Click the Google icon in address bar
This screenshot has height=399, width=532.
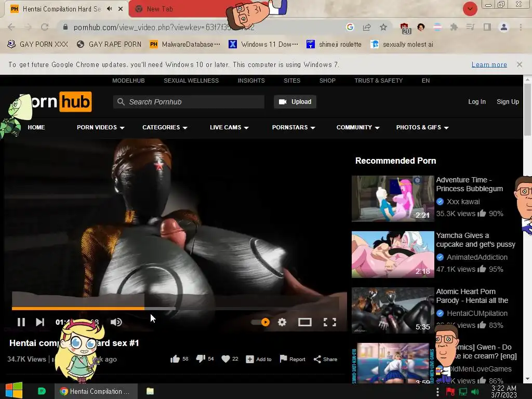coord(350,27)
